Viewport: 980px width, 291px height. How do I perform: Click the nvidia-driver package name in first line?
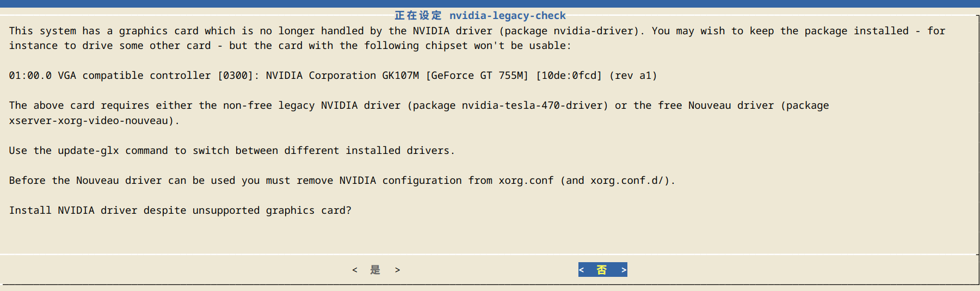tap(596, 31)
